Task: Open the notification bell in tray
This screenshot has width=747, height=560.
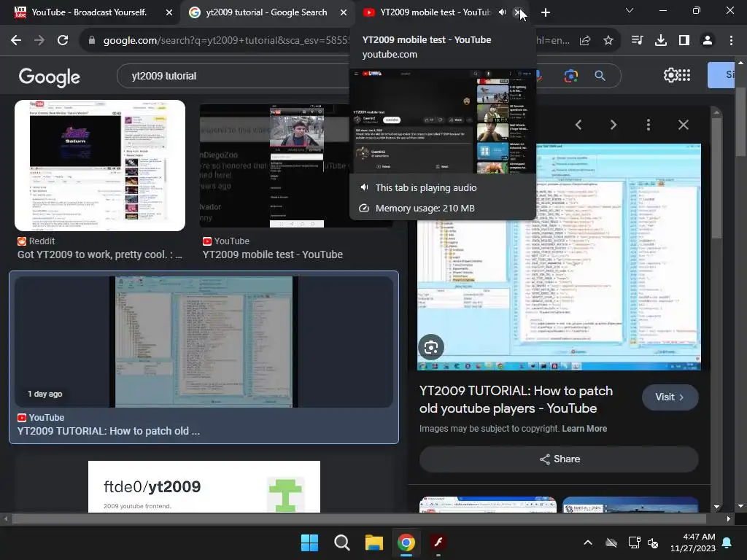Action: click(x=727, y=542)
